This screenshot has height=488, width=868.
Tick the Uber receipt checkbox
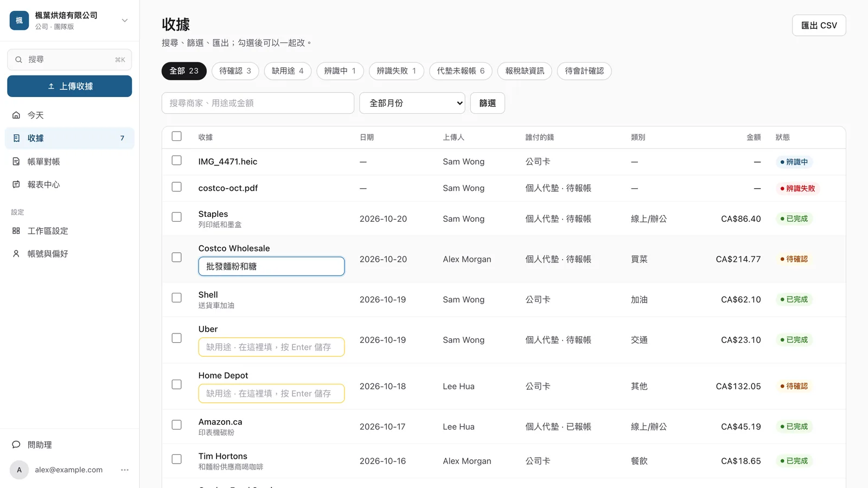(177, 338)
